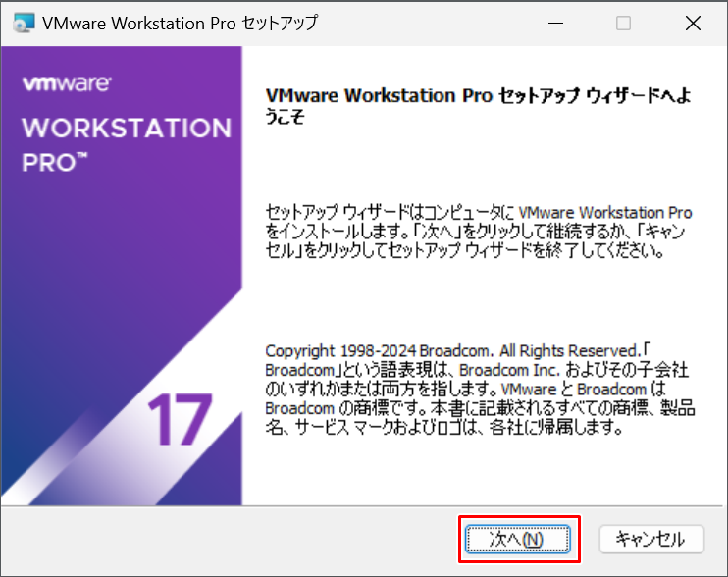This screenshot has height=577, width=728.
Task: Click the vmware logo in the banner
Action: [x=67, y=85]
